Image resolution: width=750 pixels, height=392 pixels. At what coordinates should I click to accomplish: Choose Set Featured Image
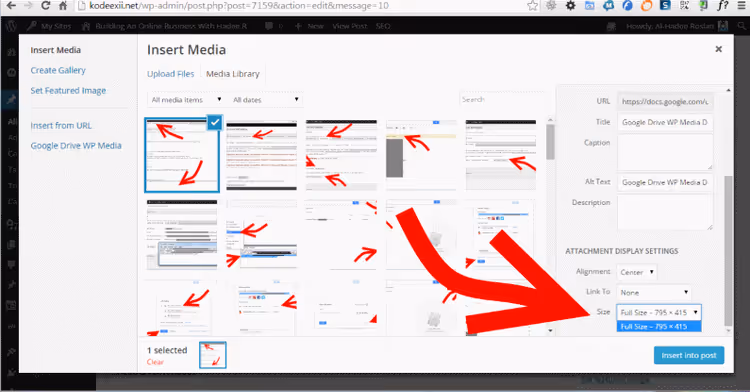click(68, 90)
